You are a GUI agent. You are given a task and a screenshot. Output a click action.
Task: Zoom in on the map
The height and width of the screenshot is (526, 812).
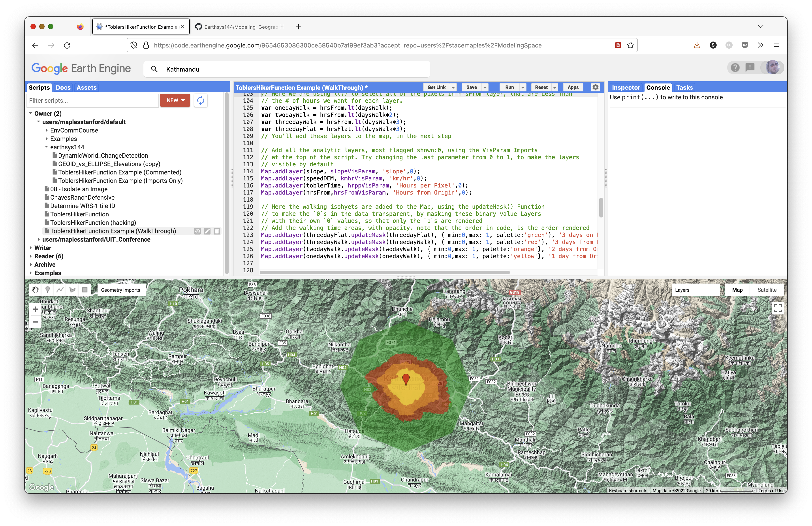[x=35, y=309]
